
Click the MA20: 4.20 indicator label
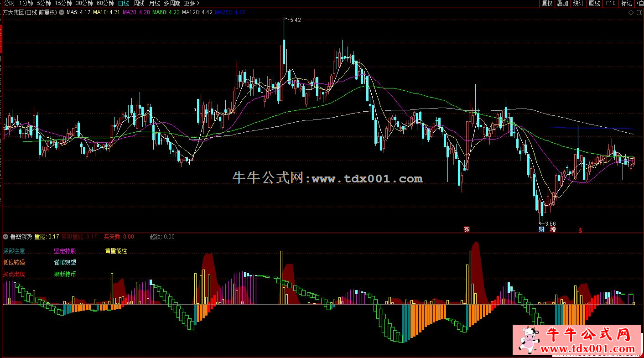pyautogui.click(x=136, y=12)
